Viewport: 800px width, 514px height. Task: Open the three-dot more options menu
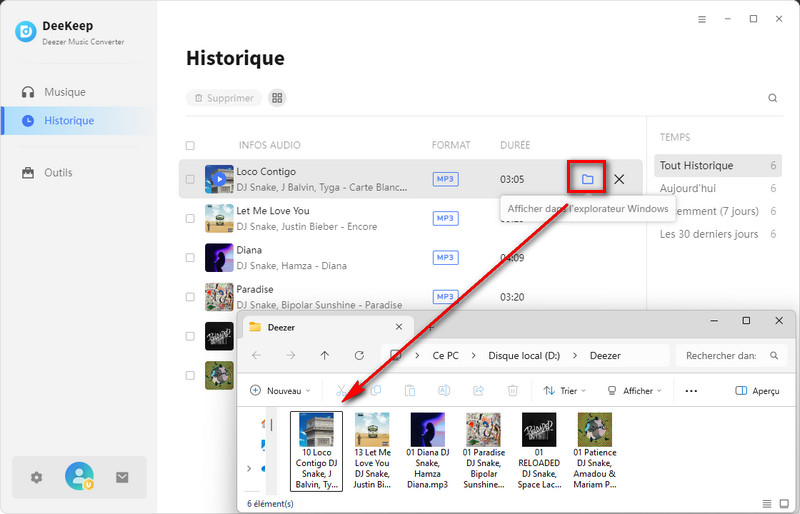(x=691, y=391)
